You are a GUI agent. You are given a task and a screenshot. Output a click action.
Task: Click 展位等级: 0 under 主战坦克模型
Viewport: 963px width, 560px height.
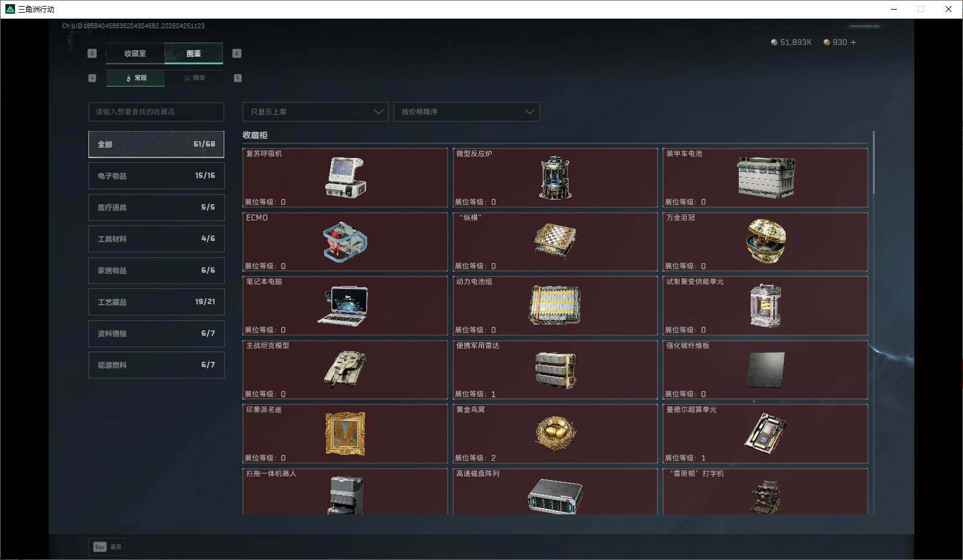tap(265, 394)
